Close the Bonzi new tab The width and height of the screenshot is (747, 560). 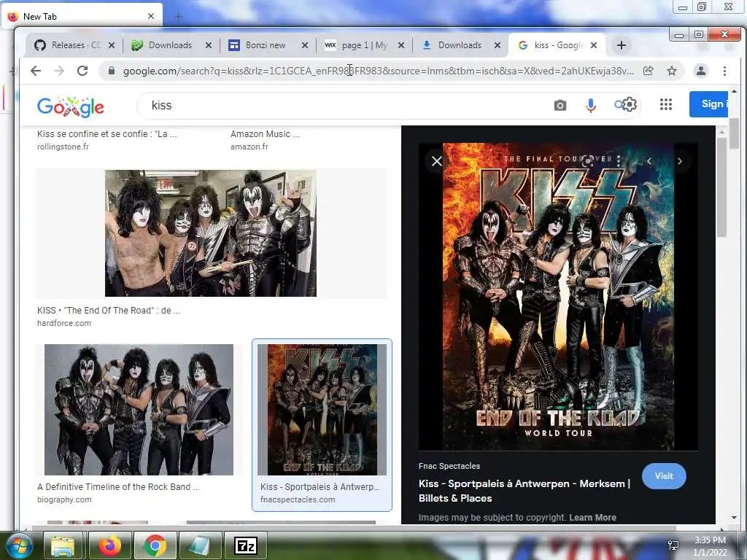[x=305, y=45]
